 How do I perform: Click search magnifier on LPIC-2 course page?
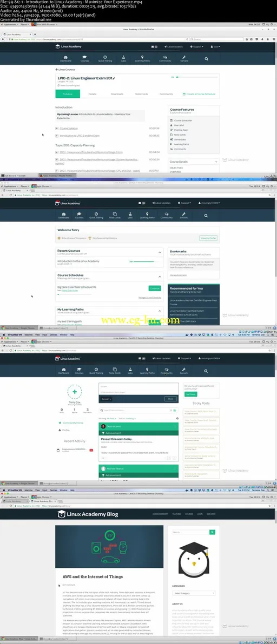206,58
